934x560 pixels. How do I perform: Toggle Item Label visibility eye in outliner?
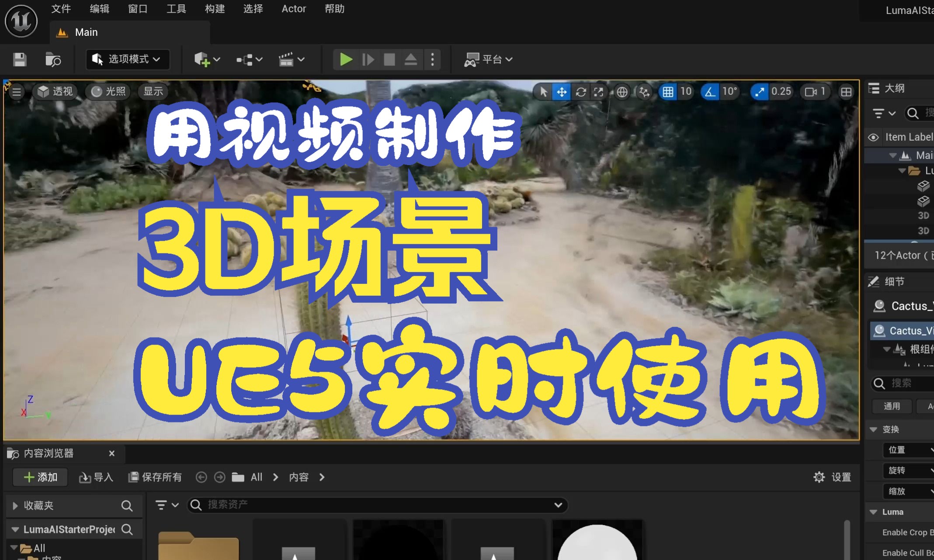873,137
